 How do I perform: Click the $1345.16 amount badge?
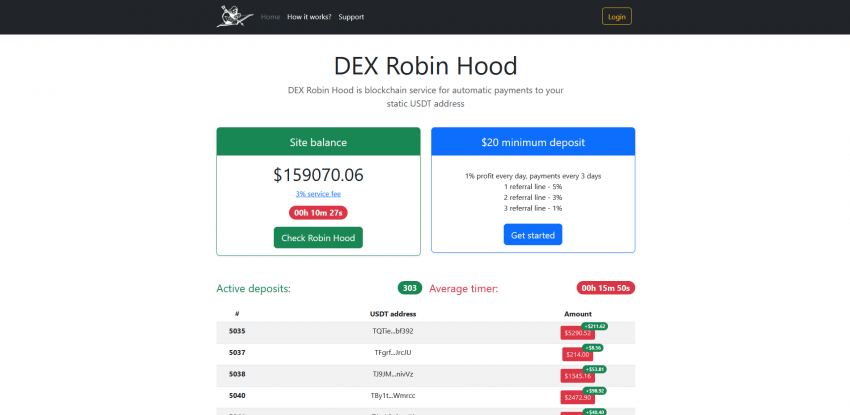pos(577,376)
